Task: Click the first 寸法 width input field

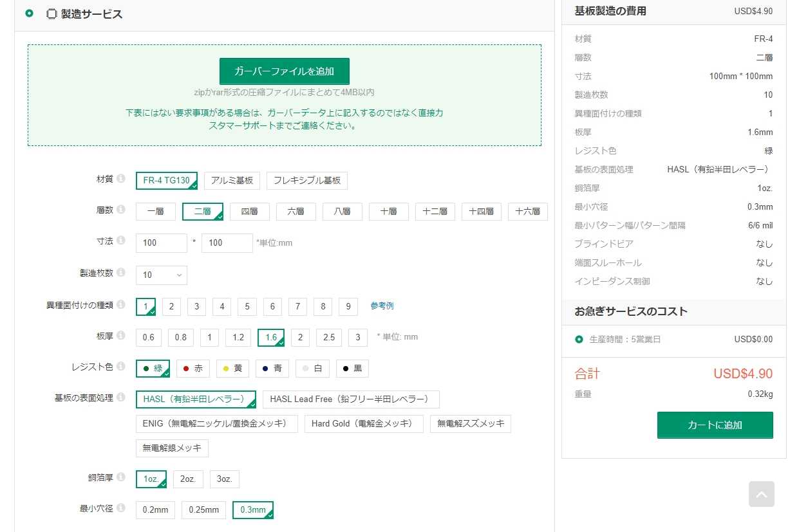Action: (x=161, y=243)
